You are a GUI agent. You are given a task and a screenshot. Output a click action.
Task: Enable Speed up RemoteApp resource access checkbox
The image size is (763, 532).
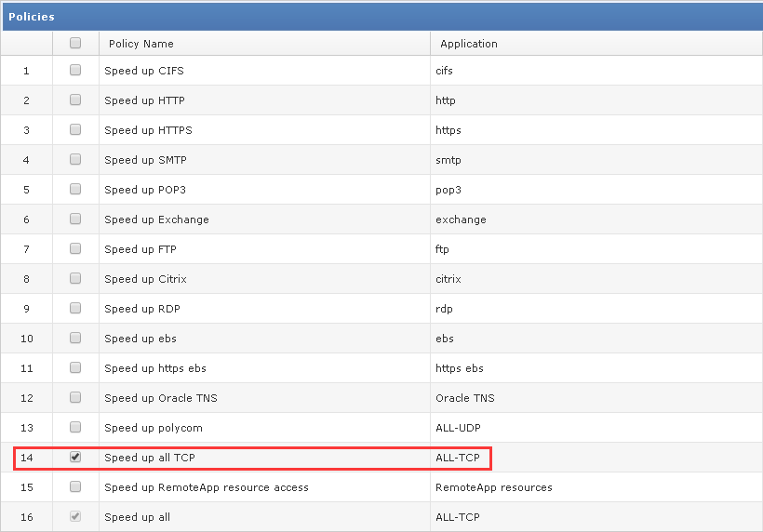75,486
